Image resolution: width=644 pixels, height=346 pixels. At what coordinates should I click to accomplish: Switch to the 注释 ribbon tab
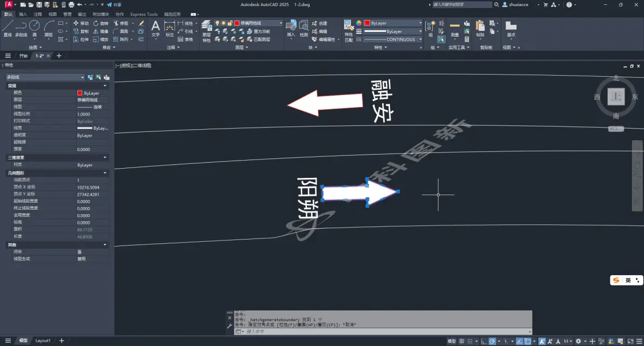point(38,14)
